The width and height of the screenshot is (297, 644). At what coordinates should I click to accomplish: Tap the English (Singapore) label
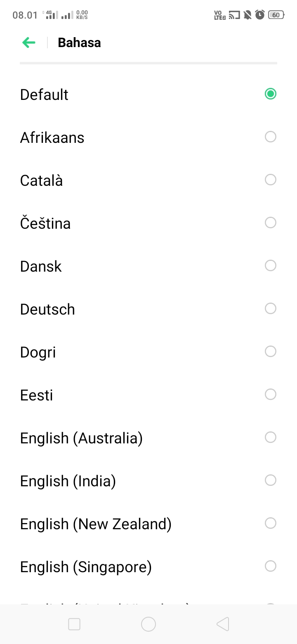(86, 567)
